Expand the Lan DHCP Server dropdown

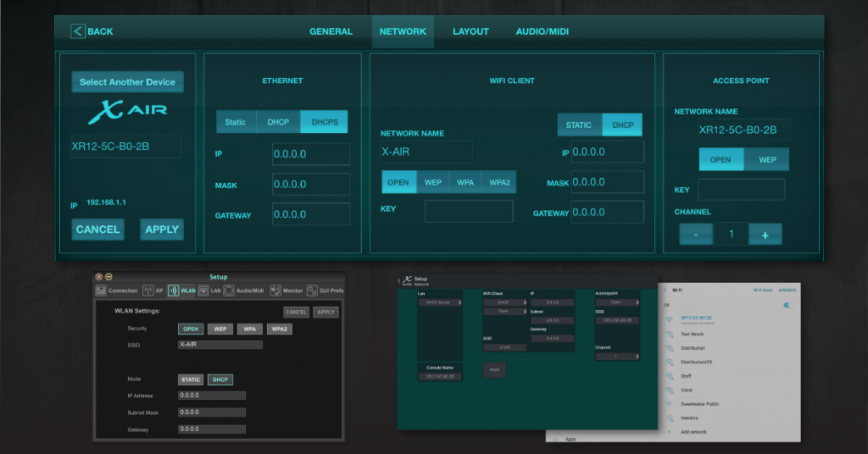442,302
